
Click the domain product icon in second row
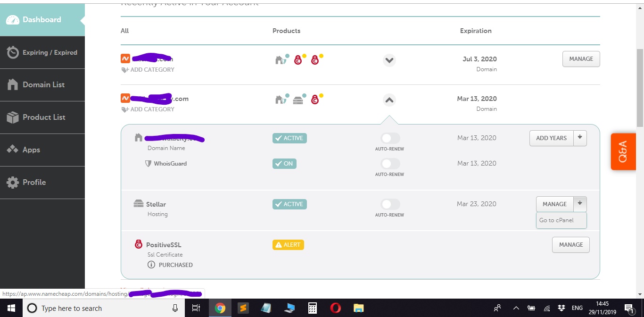click(281, 100)
